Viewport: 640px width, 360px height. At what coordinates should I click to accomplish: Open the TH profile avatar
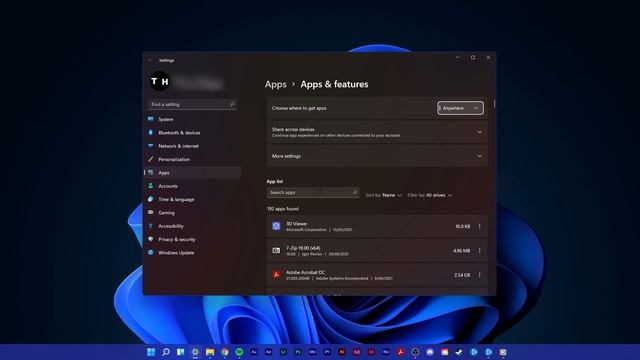click(x=160, y=81)
